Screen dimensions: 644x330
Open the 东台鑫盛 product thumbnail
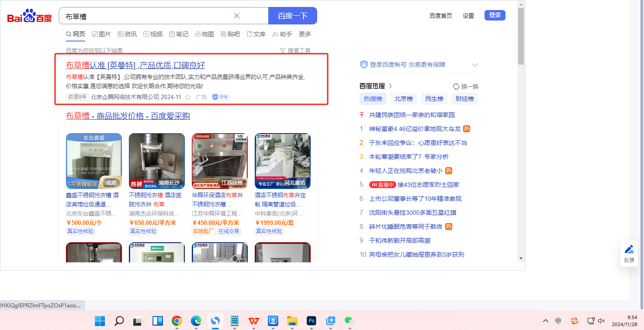[94, 161]
